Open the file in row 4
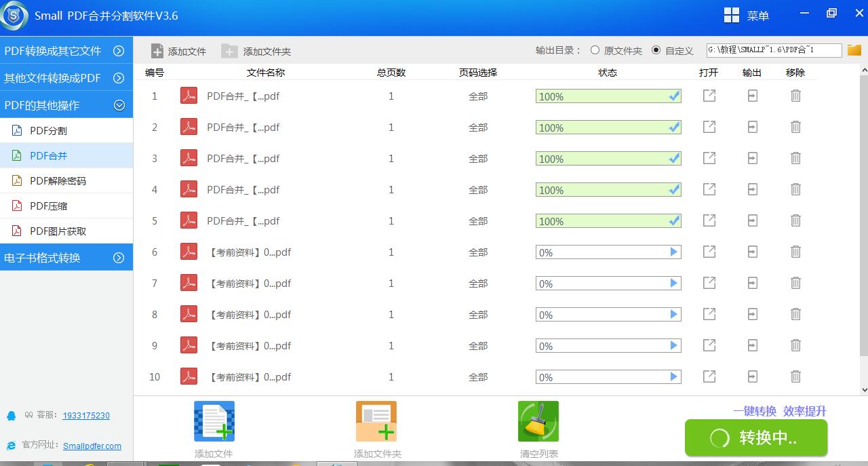 (709, 189)
